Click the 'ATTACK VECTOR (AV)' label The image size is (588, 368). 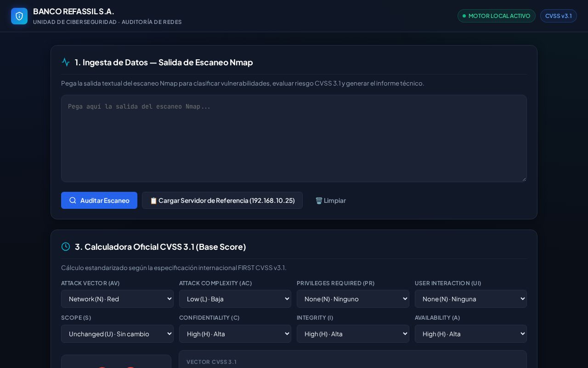click(x=90, y=283)
